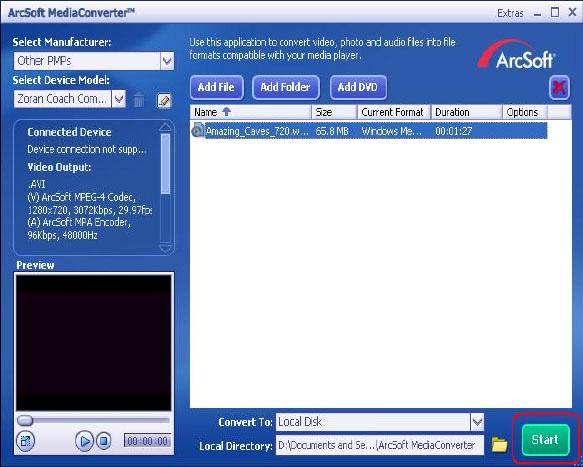Viewport: 583px width, 467px height.
Task: Play the preview video
Action: coord(84,441)
